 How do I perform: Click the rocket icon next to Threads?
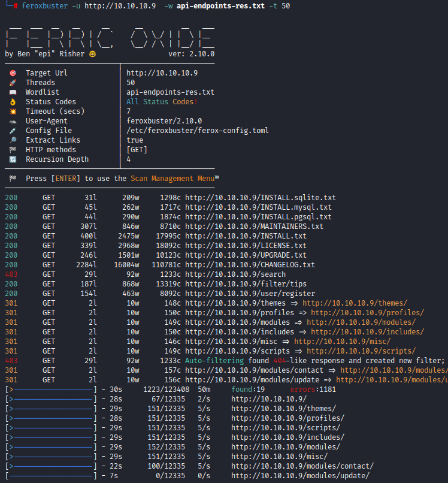coord(13,83)
